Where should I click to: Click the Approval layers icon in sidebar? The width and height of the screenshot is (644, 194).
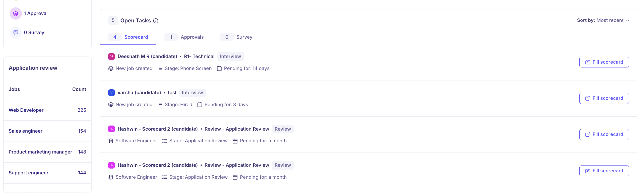pos(16,13)
